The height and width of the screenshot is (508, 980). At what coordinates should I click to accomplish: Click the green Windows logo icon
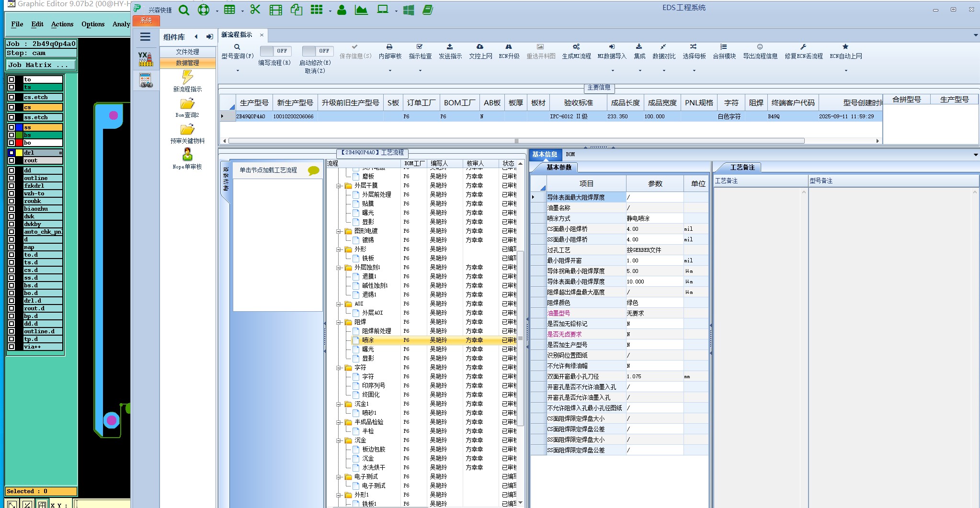(x=409, y=10)
